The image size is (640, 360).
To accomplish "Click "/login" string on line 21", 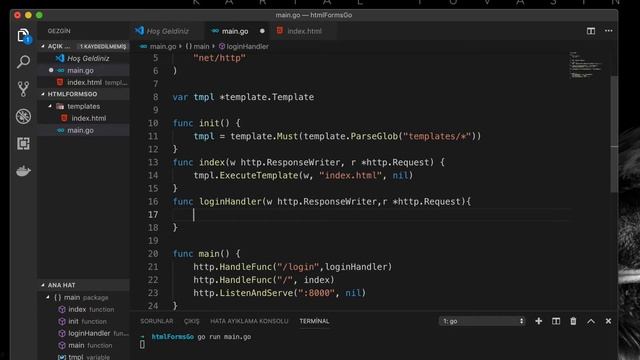I will [x=298, y=267].
